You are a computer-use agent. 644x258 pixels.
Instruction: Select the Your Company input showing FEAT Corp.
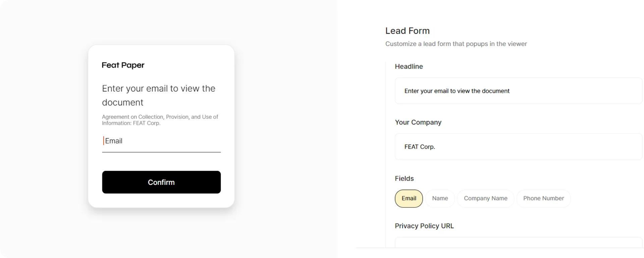(x=518, y=147)
